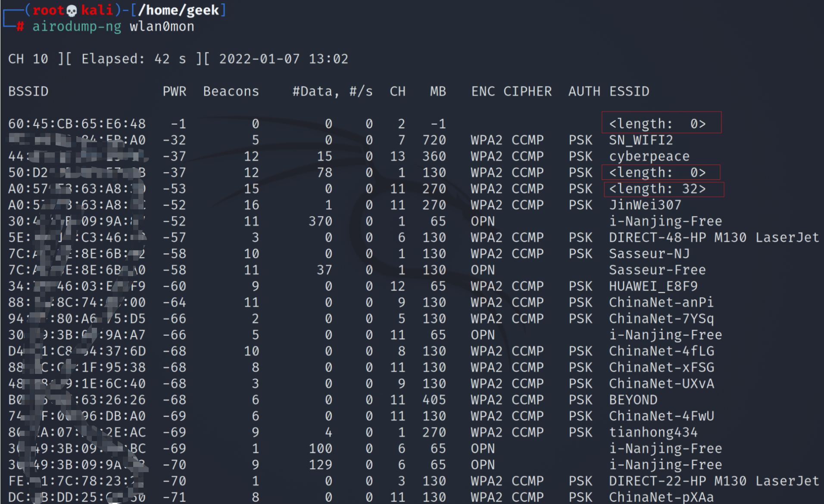Select the JinWei307 network name

645,205
